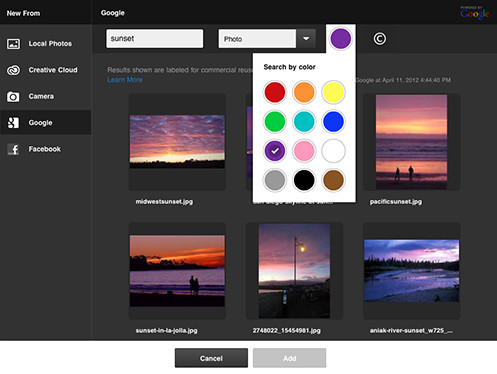Click the 2748022_15454981.jpg file name

(287, 331)
